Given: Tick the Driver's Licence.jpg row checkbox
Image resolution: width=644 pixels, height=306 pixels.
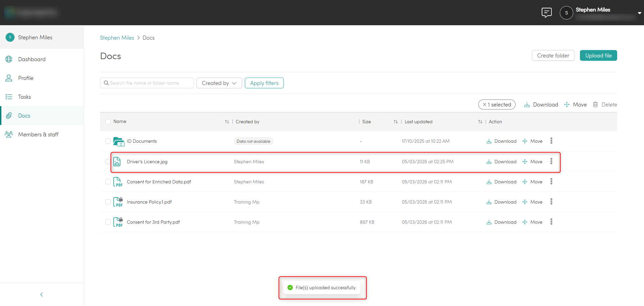Looking at the screenshot, I should pyautogui.click(x=108, y=162).
